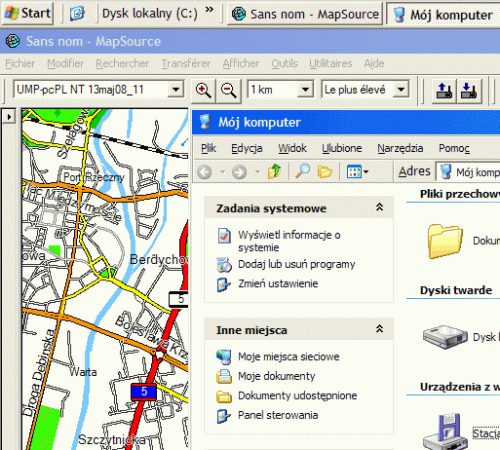Image resolution: width=500 pixels, height=450 pixels.
Task: Click the add/remove programs icon
Action: click(x=224, y=265)
